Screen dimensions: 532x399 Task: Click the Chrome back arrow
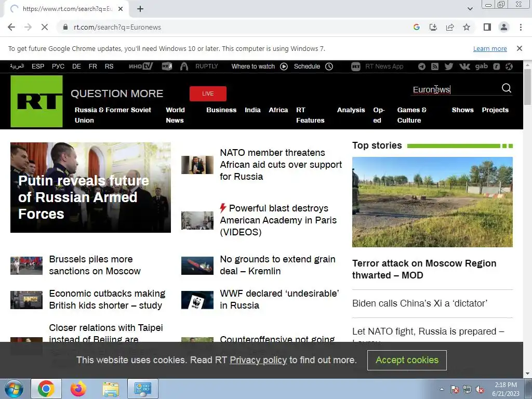pos(11,27)
